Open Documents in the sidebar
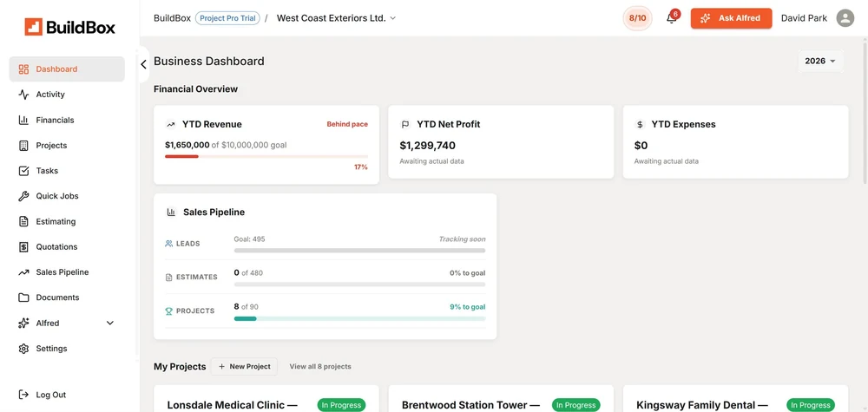The width and height of the screenshot is (868, 412). click(67, 298)
